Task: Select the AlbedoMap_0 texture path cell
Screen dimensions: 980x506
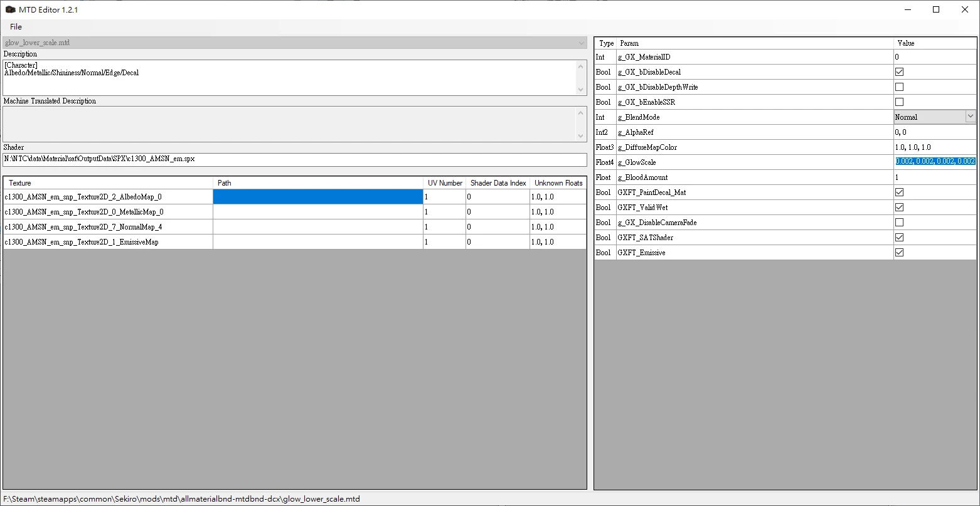Action: coord(317,197)
